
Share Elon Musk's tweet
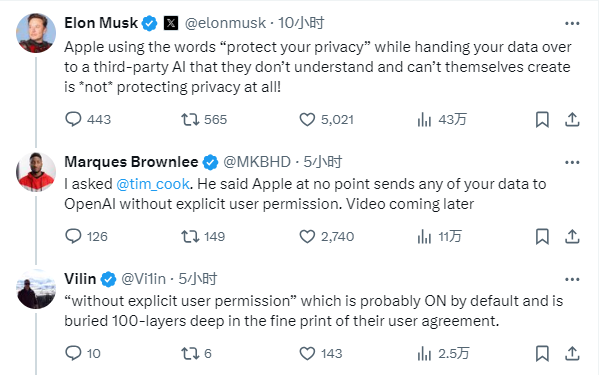[x=572, y=120]
